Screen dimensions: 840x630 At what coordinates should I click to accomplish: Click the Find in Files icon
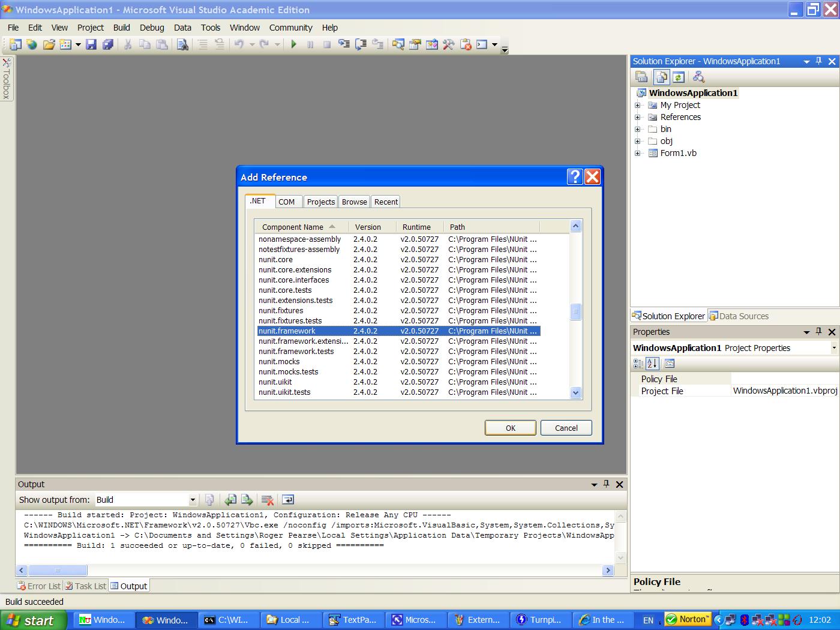point(183,44)
